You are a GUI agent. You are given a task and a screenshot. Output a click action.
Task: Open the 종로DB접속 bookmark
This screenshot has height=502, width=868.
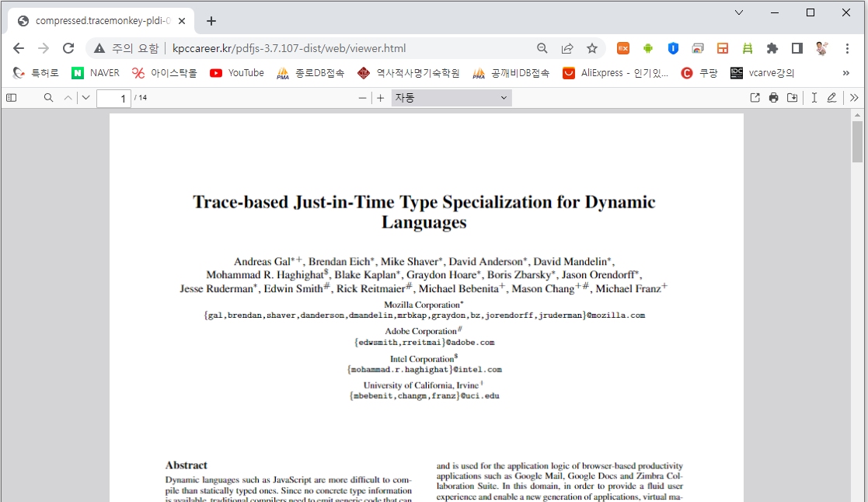[311, 73]
